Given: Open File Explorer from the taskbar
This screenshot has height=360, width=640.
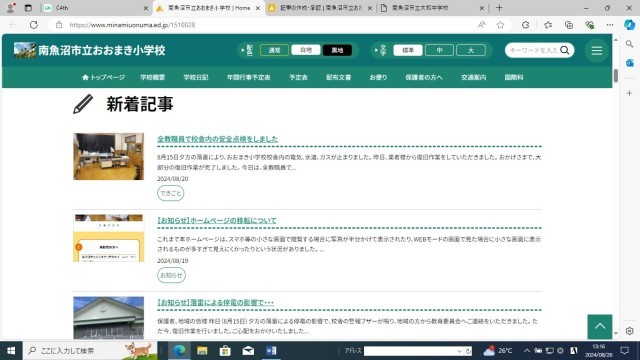Looking at the screenshot, I should pos(202,351).
